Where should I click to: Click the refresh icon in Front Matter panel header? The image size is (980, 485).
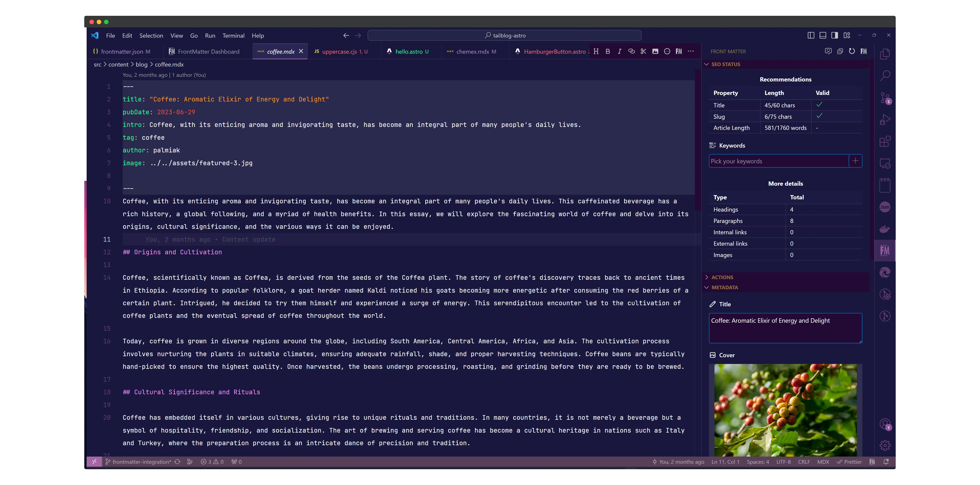point(852,51)
